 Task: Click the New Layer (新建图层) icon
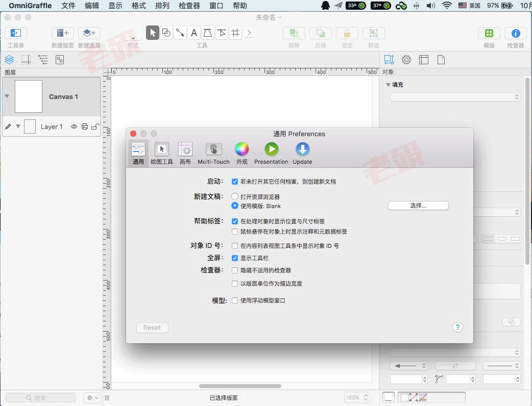tap(89, 33)
